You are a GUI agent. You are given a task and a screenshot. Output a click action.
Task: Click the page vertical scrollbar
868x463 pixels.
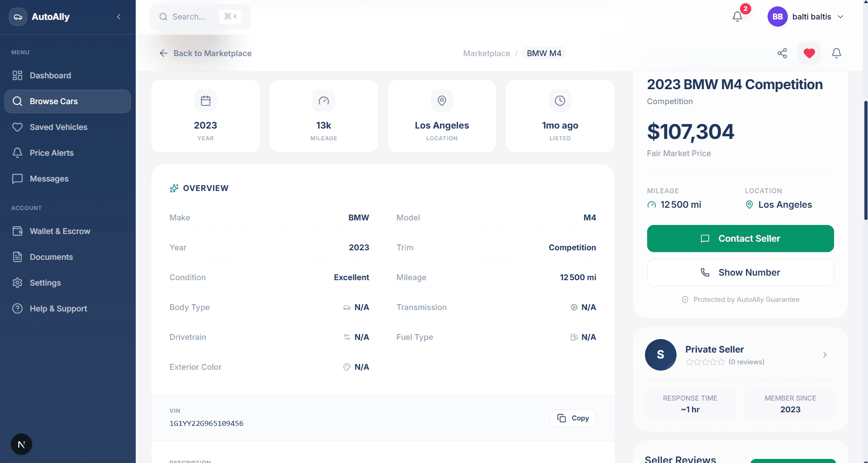click(x=865, y=161)
